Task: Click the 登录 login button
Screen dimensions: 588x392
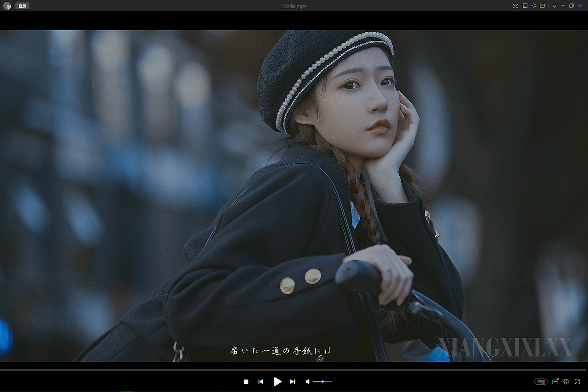Action: point(22,6)
